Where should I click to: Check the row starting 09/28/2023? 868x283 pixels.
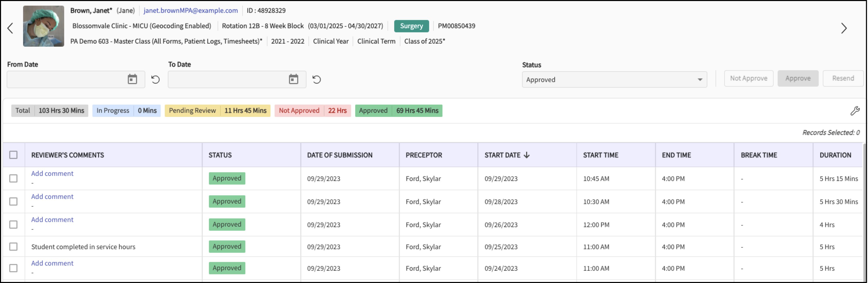click(x=14, y=201)
